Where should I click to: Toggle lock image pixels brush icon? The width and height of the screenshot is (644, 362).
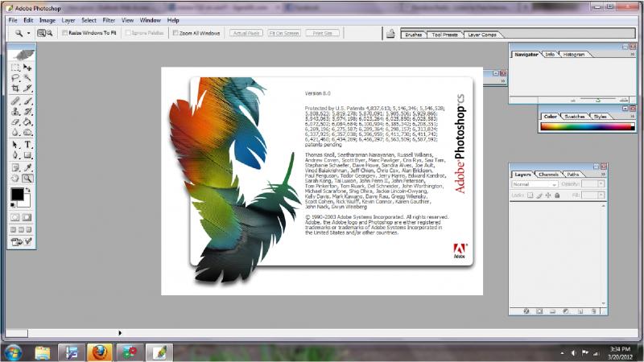(x=539, y=195)
